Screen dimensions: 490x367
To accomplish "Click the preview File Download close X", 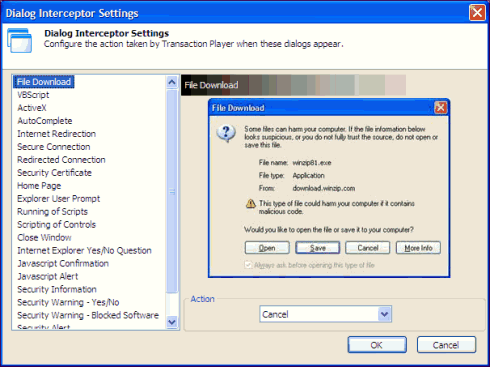I will pos(441,108).
